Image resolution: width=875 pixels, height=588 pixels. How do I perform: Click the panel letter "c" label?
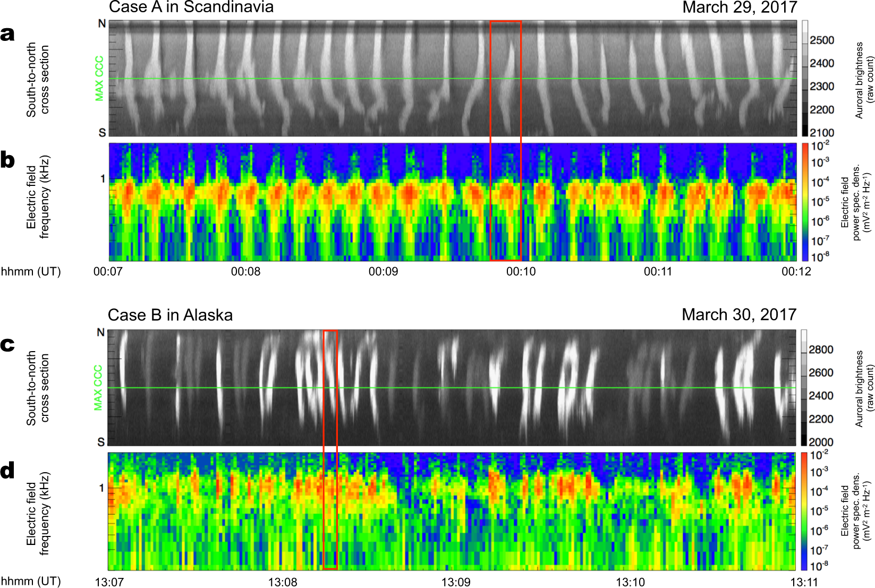(7, 345)
